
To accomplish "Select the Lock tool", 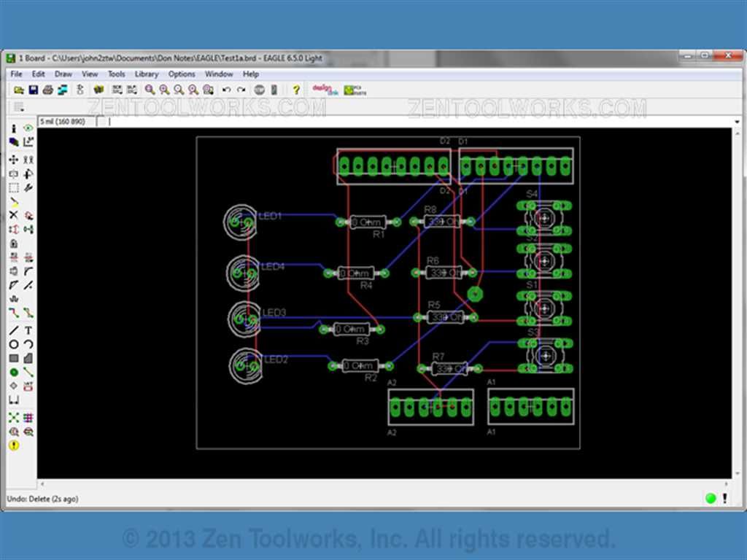I will 14,244.
